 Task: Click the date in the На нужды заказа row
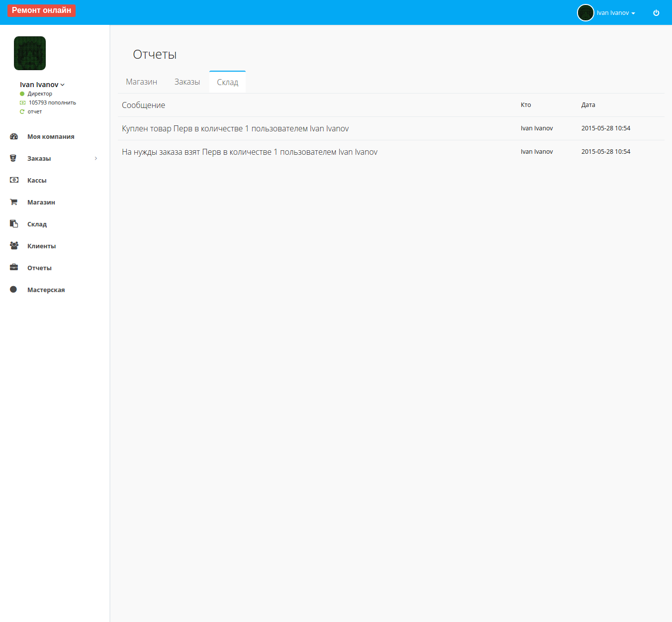click(x=606, y=152)
